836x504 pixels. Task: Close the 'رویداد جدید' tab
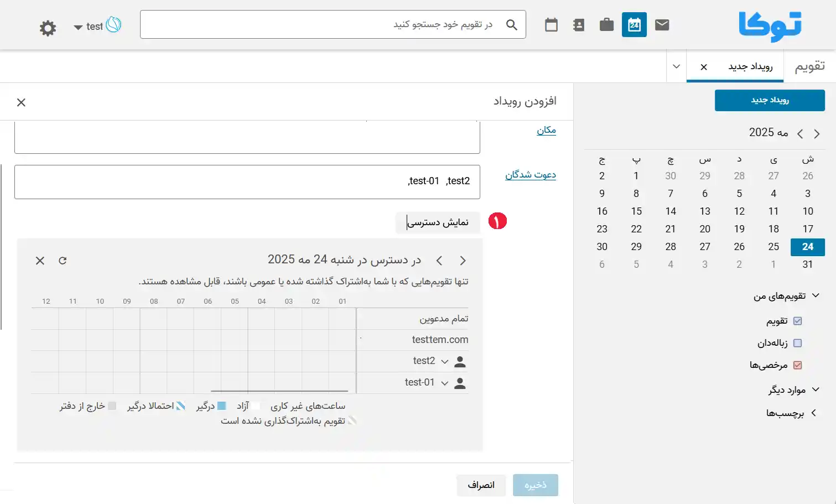coord(704,67)
